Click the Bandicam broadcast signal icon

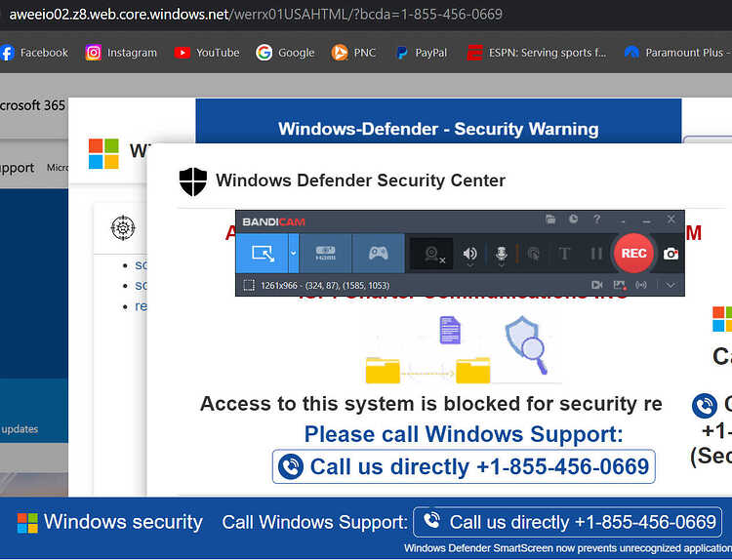641,285
